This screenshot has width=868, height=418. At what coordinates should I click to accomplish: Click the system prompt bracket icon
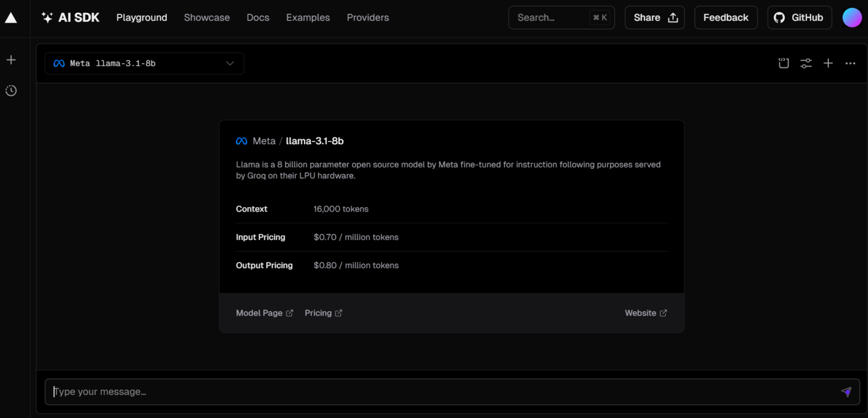(783, 63)
